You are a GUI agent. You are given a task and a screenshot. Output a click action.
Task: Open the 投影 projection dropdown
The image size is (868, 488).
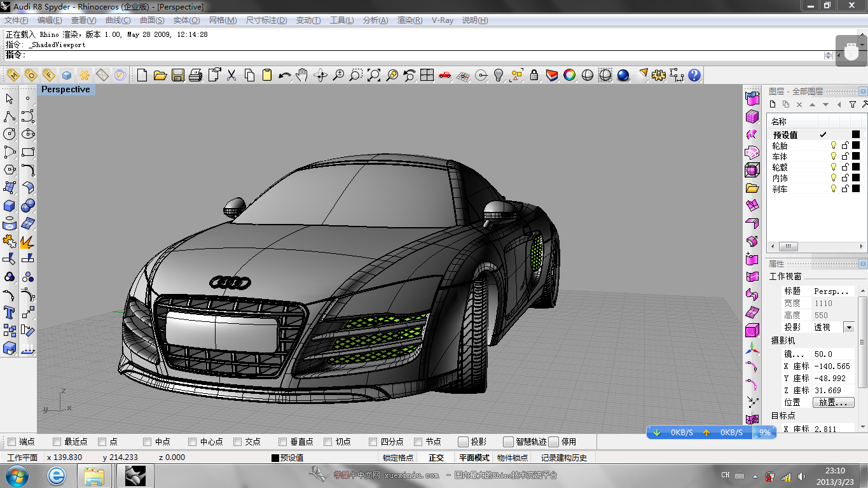click(x=848, y=327)
